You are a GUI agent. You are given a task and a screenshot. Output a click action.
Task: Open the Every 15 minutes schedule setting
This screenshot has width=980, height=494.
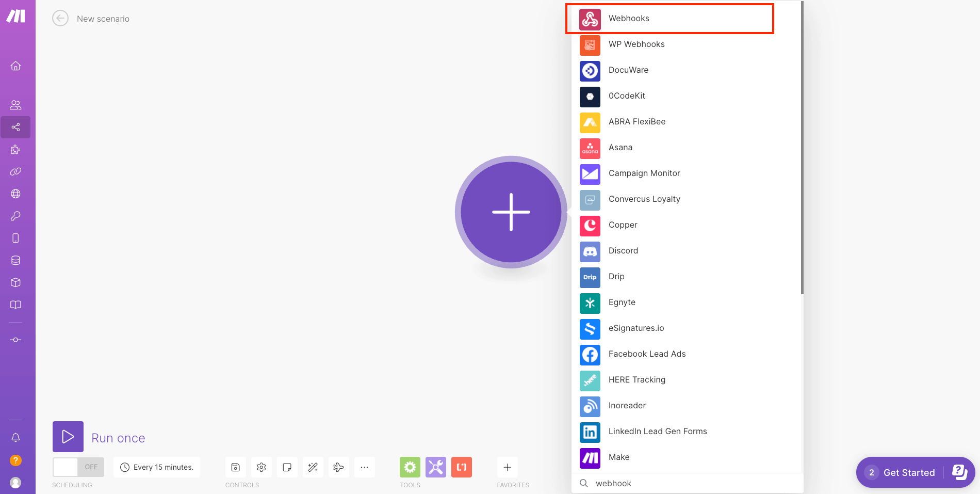(157, 467)
